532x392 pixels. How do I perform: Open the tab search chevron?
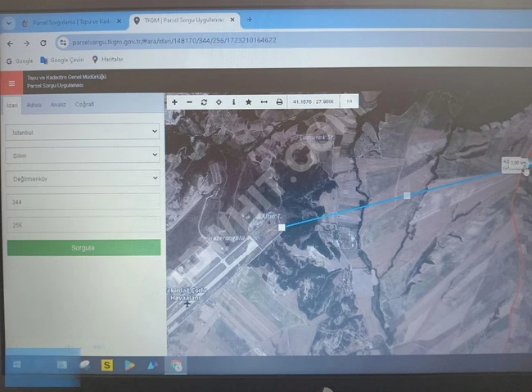pos(9,23)
